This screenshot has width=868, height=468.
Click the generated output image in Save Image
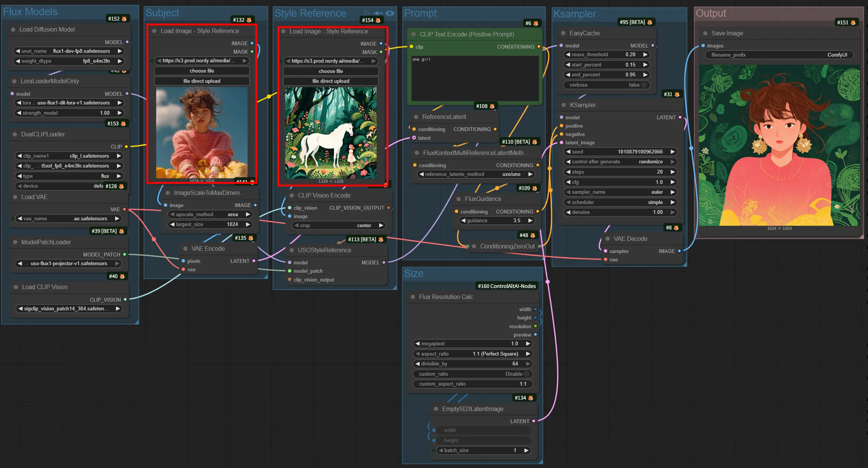(779, 145)
